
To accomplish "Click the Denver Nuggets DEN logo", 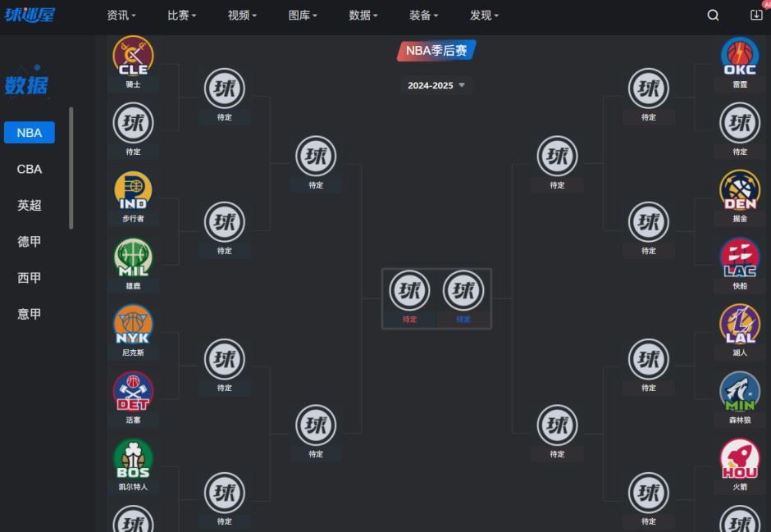I will (x=740, y=190).
